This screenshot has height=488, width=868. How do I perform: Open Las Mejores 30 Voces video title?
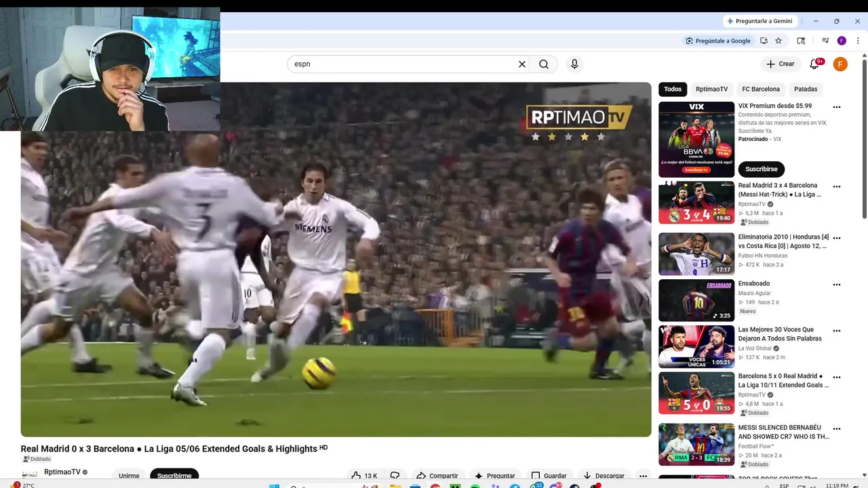click(780, 334)
